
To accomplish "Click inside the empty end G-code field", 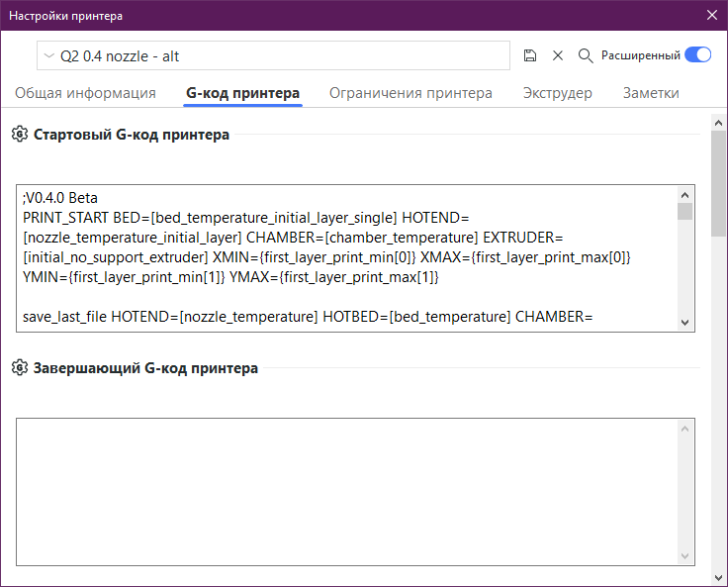I will (x=346, y=490).
